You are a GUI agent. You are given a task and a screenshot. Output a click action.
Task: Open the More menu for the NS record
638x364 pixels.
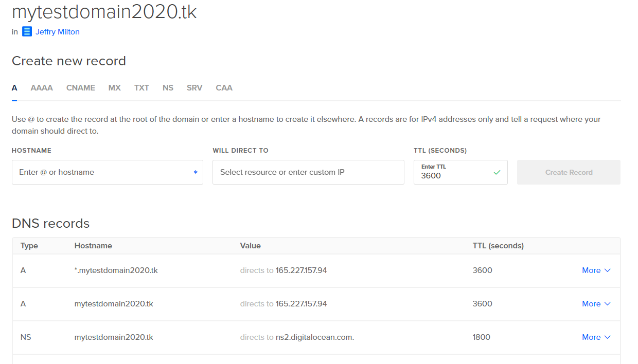pos(596,337)
